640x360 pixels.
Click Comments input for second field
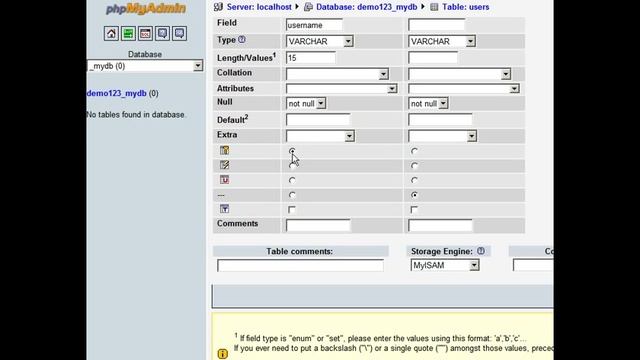pos(440,225)
